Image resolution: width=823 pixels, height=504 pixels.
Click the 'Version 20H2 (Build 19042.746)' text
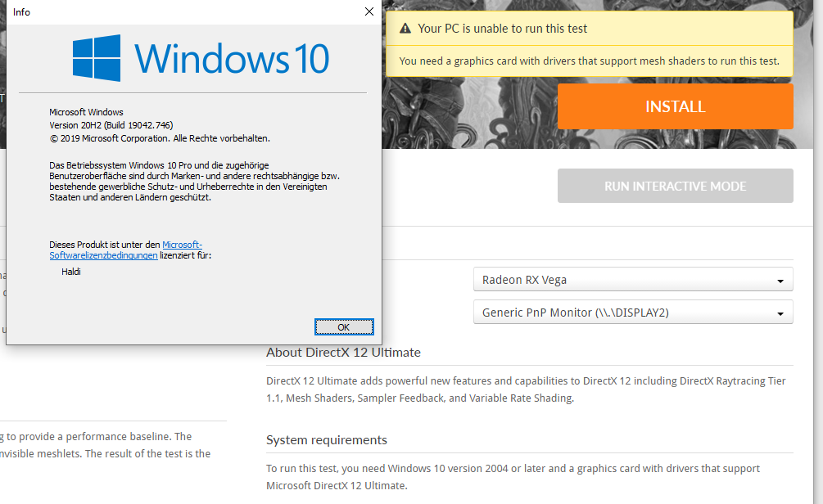click(x=111, y=125)
